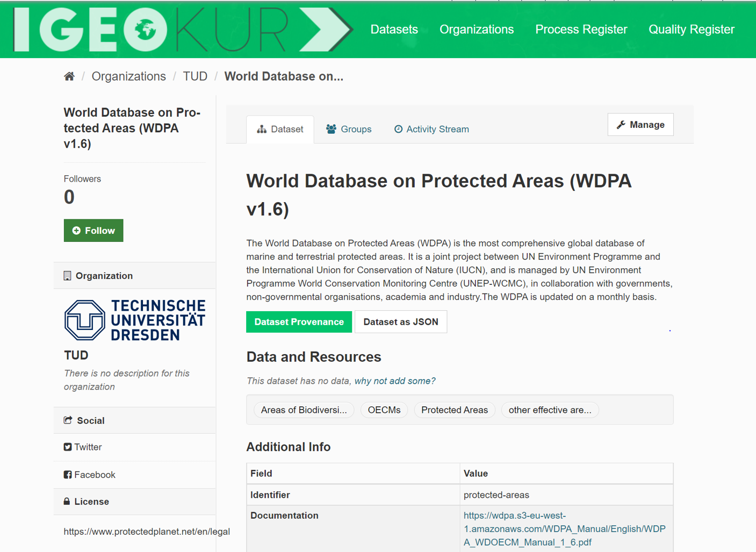This screenshot has height=552, width=756.
Task: Click the 'Additional Info' heading
Action: click(x=289, y=447)
